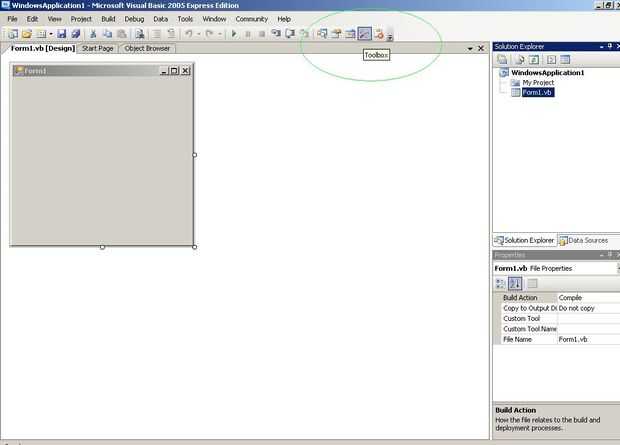Toggle Categorized view in Properties panel
This screenshot has height=445, width=620.
501,283
